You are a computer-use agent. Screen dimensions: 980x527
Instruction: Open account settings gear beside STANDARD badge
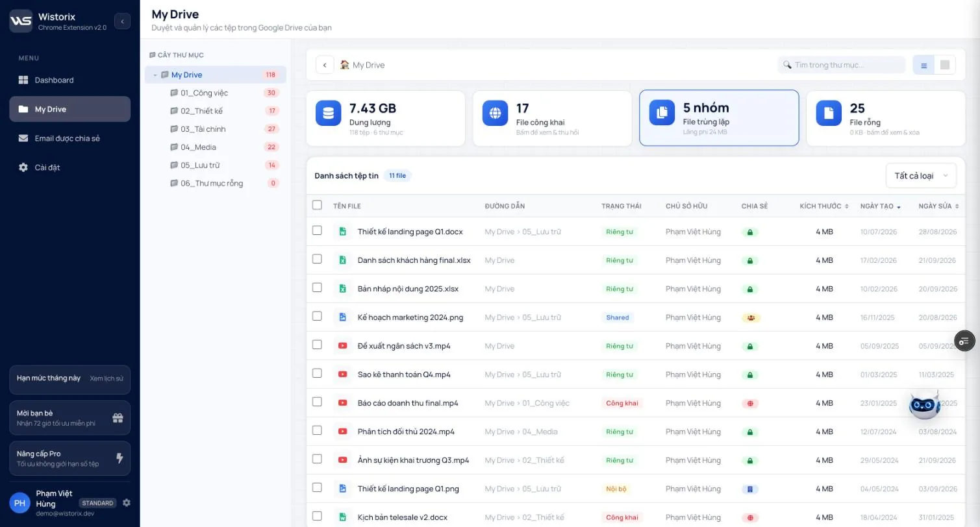(x=127, y=503)
